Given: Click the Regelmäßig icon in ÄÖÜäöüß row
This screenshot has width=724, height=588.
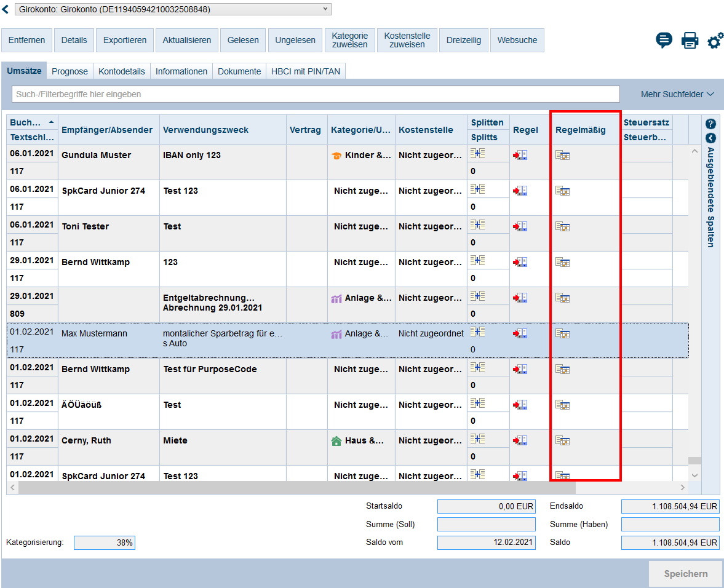Looking at the screenshot, I should (562, 405).
